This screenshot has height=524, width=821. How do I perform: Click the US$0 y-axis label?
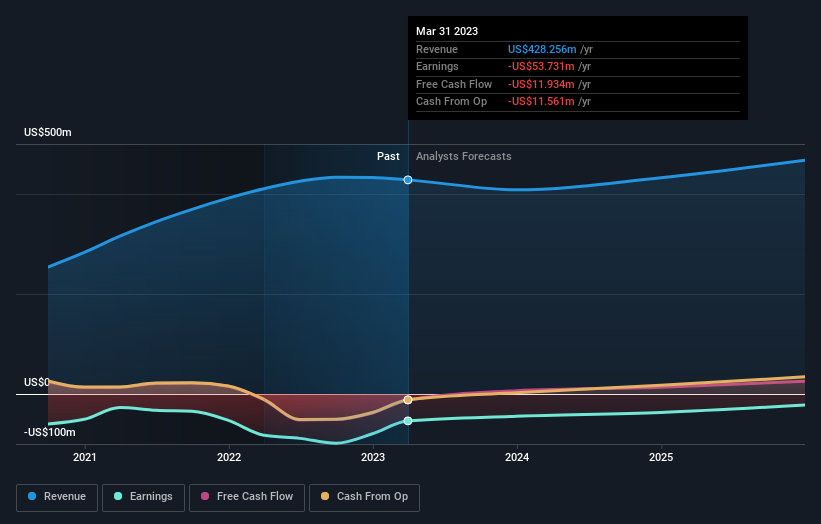[x=37, y=382]
